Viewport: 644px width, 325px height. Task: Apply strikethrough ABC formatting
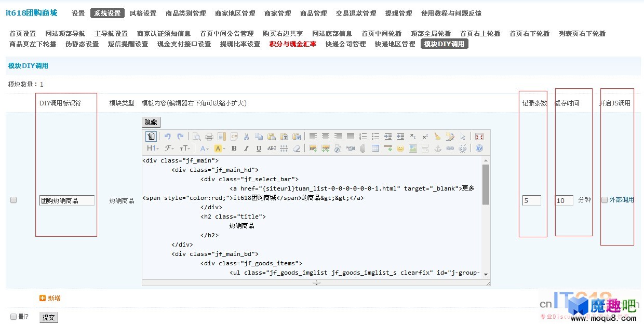tap(272, 148)
